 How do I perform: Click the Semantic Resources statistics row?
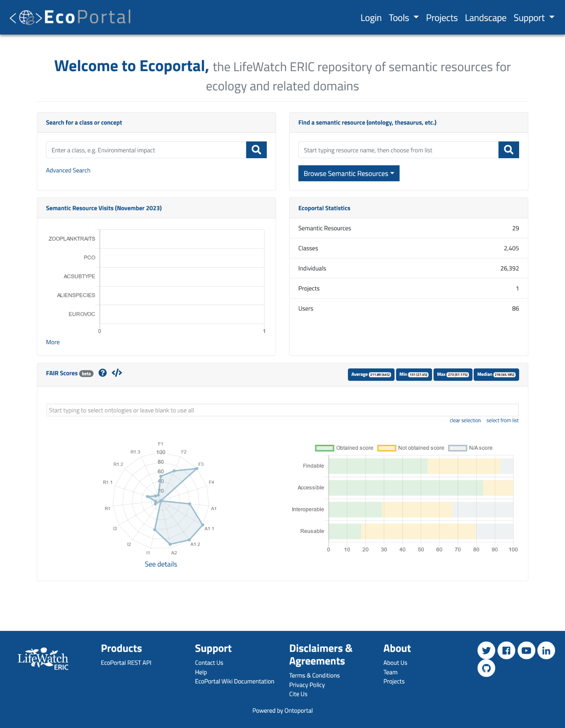point(409,228)
